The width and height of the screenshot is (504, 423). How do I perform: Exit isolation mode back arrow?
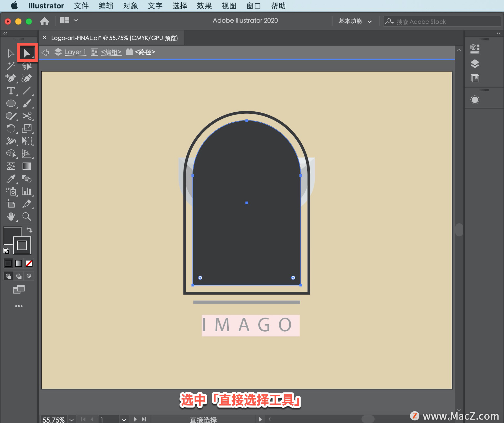(x=45, y=52)
